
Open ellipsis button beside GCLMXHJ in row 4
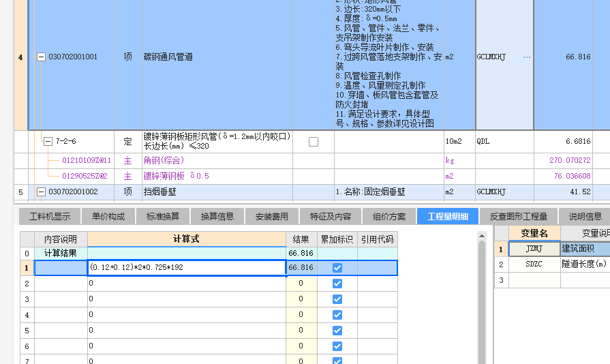(x=527, y=57)
